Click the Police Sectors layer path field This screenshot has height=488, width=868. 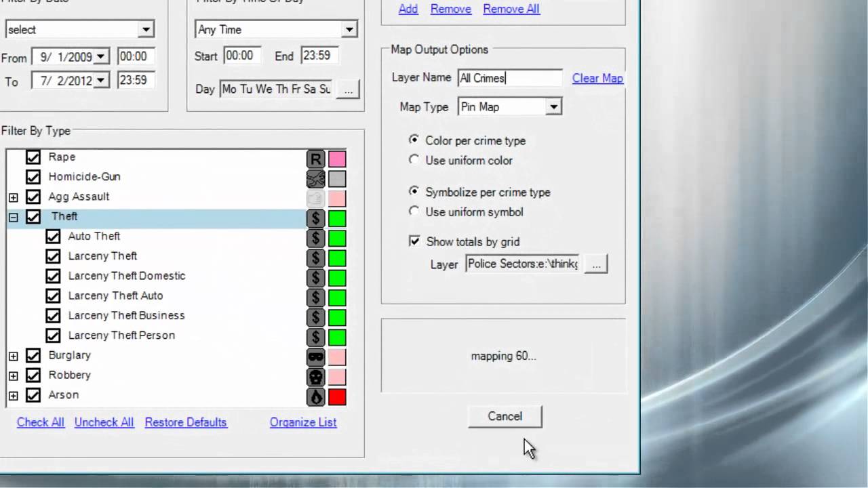(x=523, y=264)
